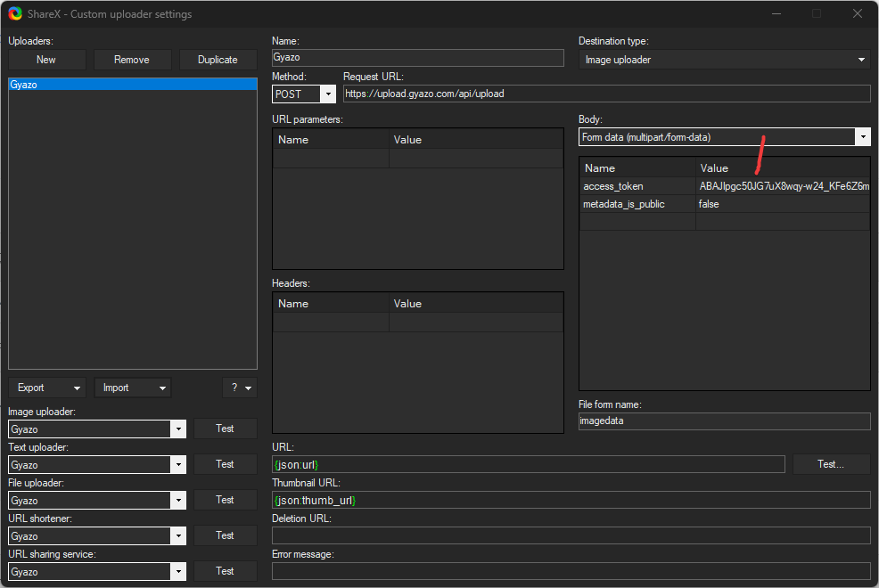Open the Export dropdown menu
879x588 pixels.
pos(47,388)
